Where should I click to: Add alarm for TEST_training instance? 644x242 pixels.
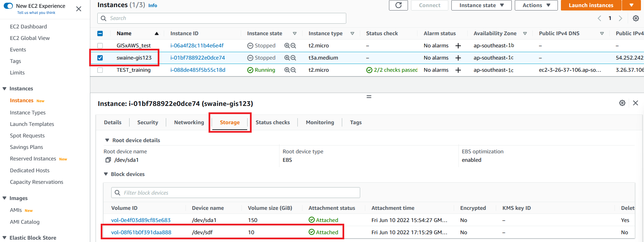click(458, 70)
